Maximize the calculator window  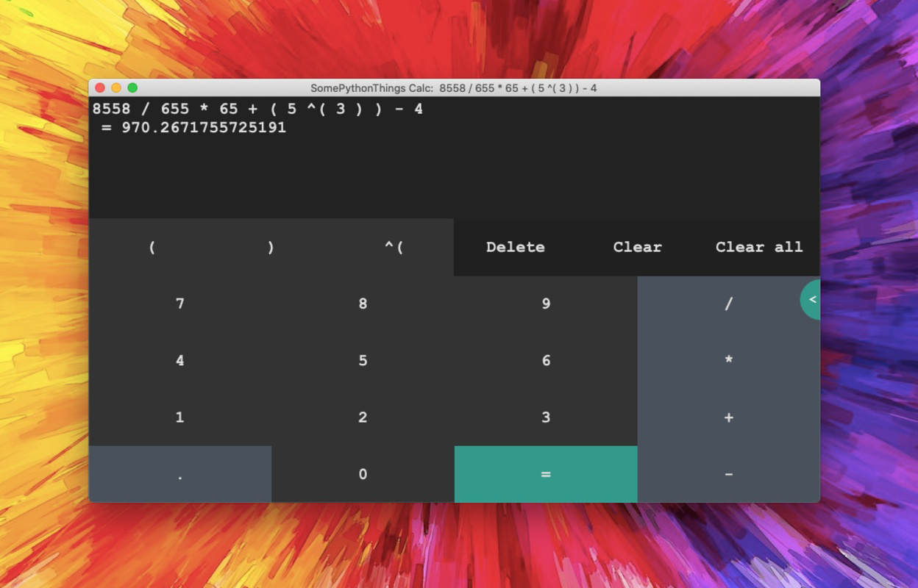(x=132, y=87)
